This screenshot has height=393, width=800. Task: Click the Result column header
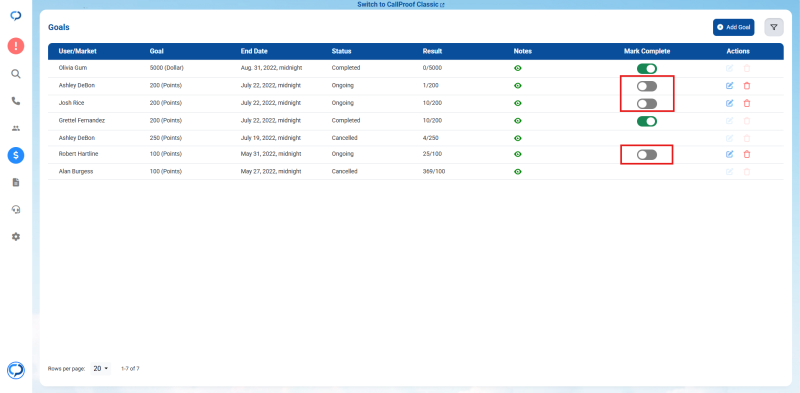click(432, 52)
